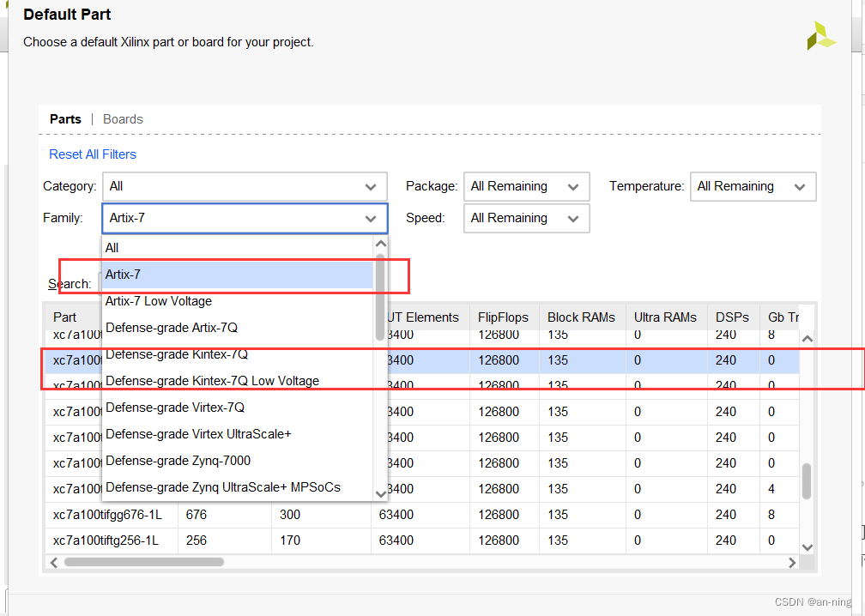Viewport: 865px width, 616px height.
Task: Open the Temperature dropdown
Action: pyautogui.click(x=753, y=186)
